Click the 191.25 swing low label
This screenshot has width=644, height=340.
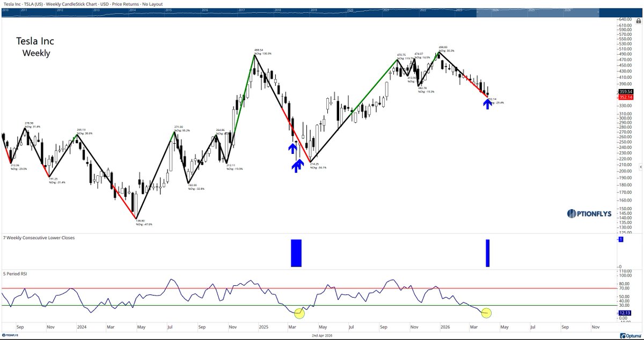point(54,179)
